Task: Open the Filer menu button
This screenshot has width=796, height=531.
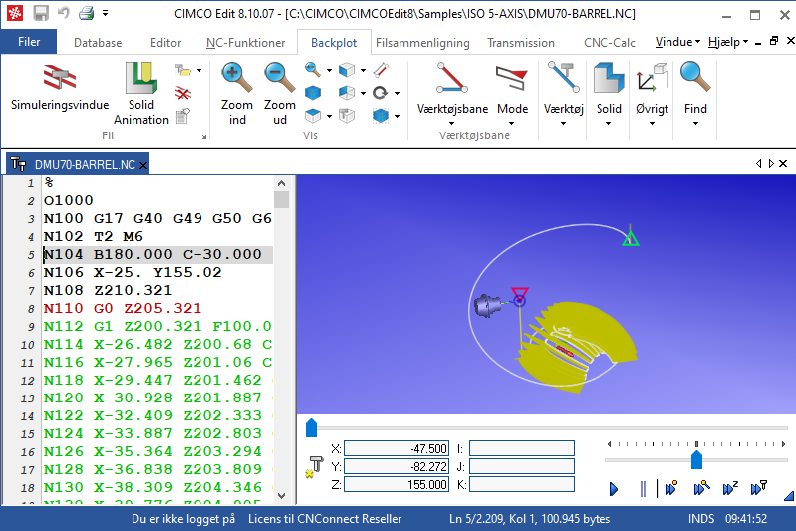Action: (x=29, y=43)
